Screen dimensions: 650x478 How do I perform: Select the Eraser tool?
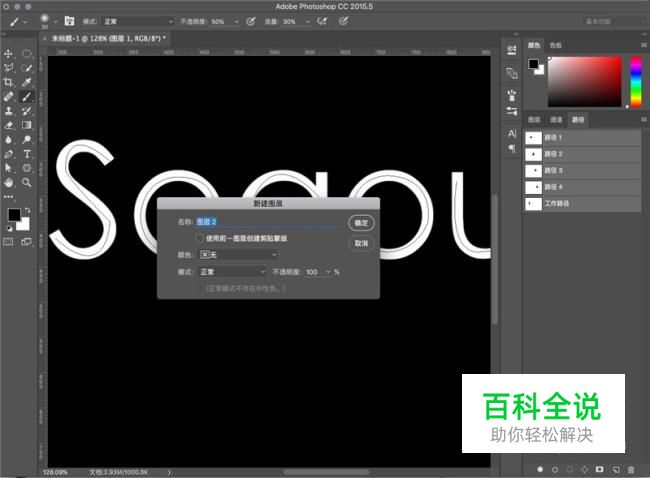point(8,125)
